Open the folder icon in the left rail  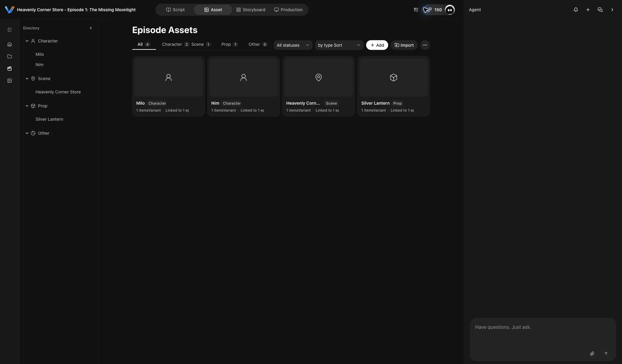pos(9,56)
